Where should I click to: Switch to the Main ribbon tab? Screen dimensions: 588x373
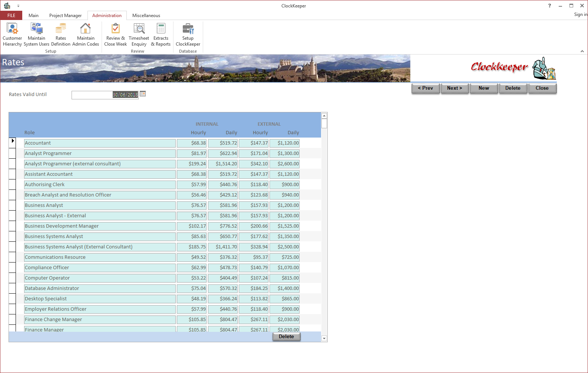coord(33,16)
